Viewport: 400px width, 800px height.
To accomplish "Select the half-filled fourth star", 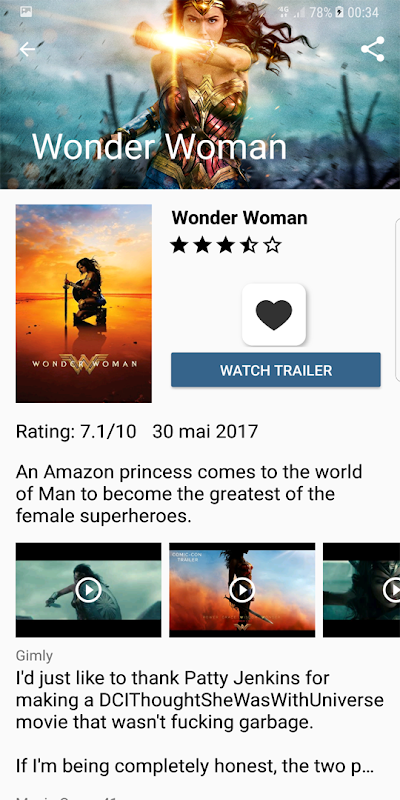I will pos(249,245).
